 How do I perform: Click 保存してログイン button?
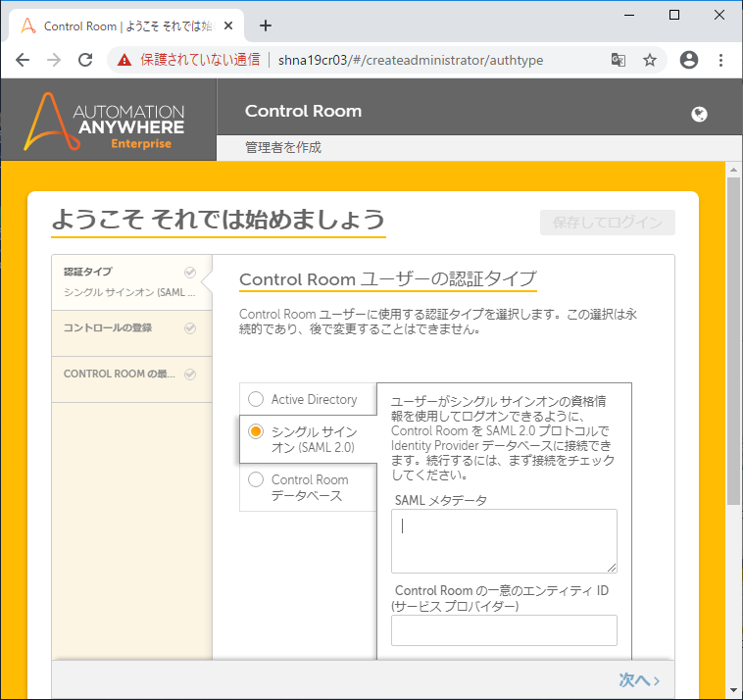608,223
